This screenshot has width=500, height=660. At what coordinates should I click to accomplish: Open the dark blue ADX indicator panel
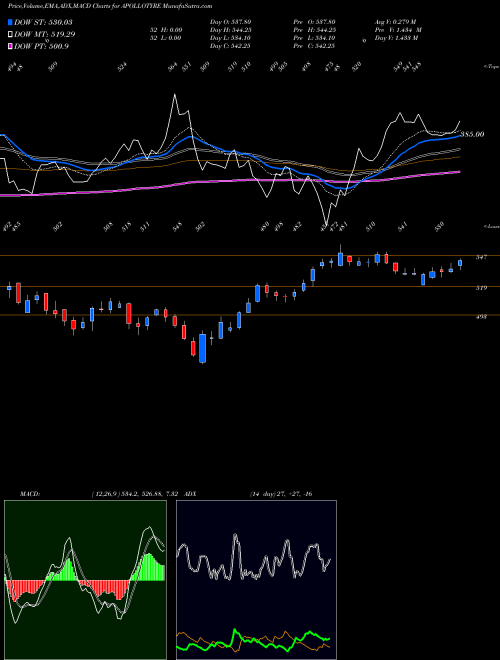[x=256, y=580]
